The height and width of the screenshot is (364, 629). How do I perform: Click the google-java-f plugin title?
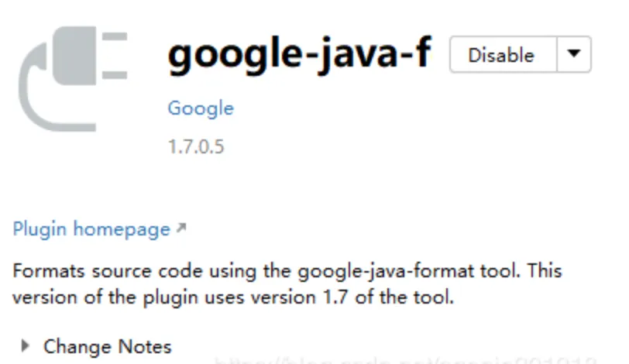(299, 55)
